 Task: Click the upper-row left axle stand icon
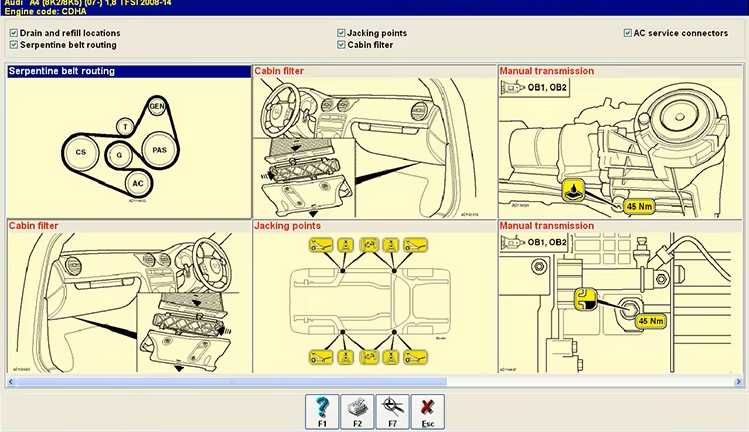click(x=346, y=245)
